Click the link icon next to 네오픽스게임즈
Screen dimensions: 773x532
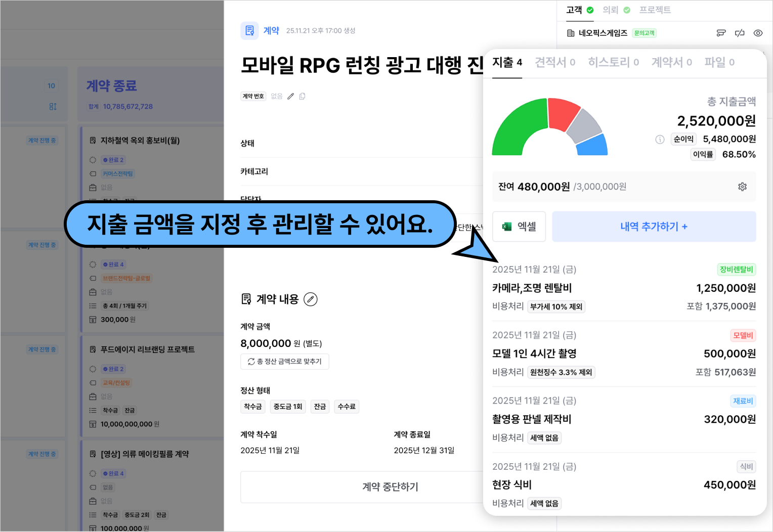tap(740, 33)
